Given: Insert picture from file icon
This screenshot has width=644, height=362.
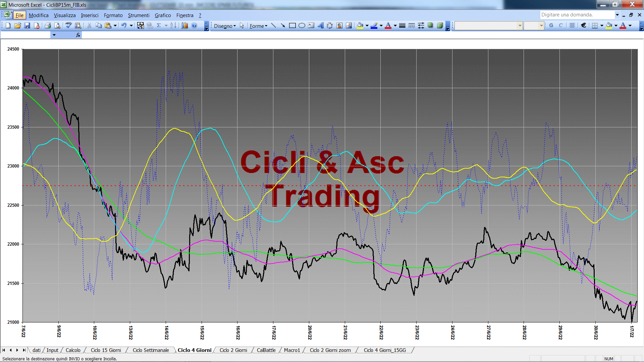Looking at the screenshot, I should point(349,25).
